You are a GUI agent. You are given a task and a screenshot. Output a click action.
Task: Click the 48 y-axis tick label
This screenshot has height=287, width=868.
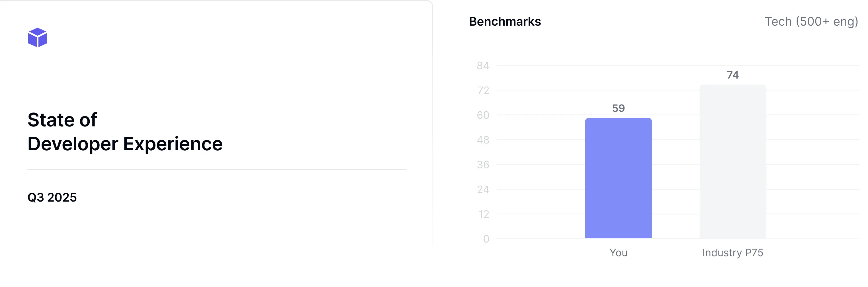pos(483,140)
